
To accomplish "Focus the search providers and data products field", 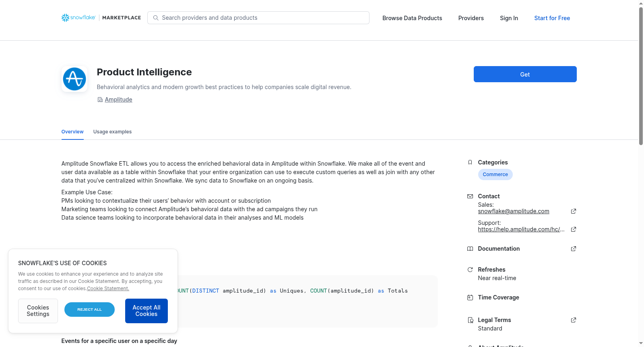I will (x=258, y=18).
